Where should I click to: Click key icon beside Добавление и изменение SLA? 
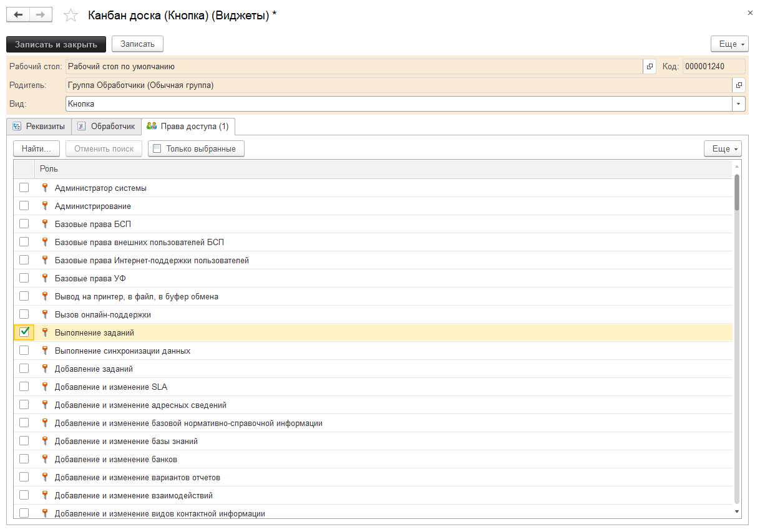click(45, 387)
